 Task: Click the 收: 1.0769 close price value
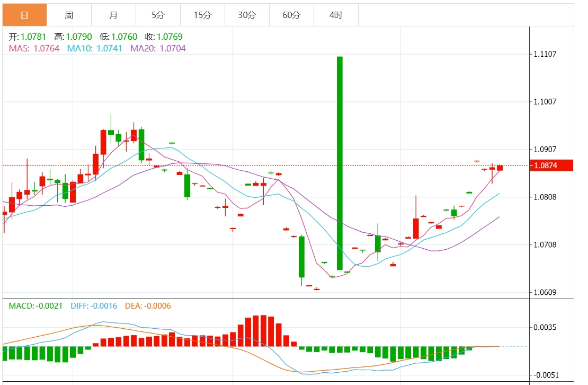pos(164,37)
